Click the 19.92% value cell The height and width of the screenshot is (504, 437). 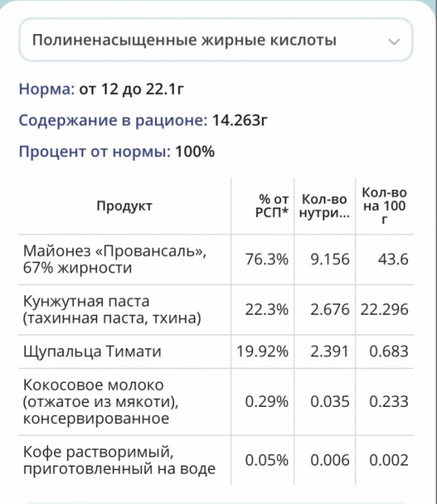(x=262, y=351)
